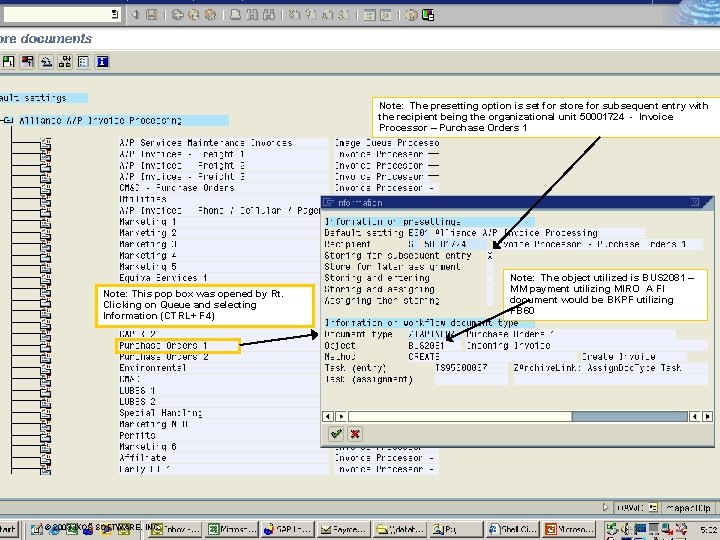Cancel the Information dialog with the red X button

[x=355, y=433]
